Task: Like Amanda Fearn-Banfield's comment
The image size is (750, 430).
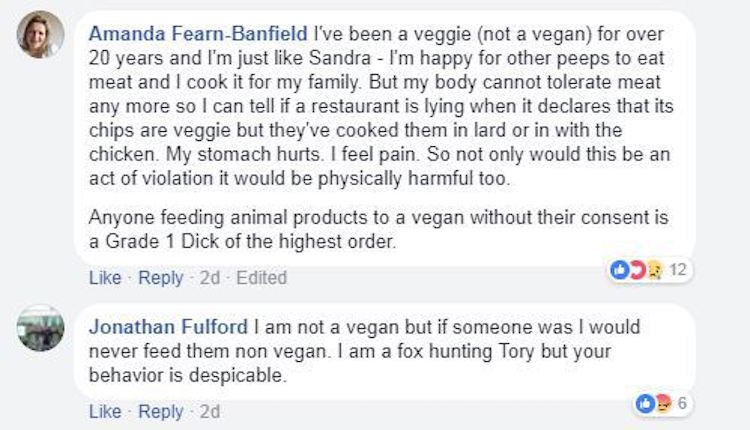Action: [105, 278]
